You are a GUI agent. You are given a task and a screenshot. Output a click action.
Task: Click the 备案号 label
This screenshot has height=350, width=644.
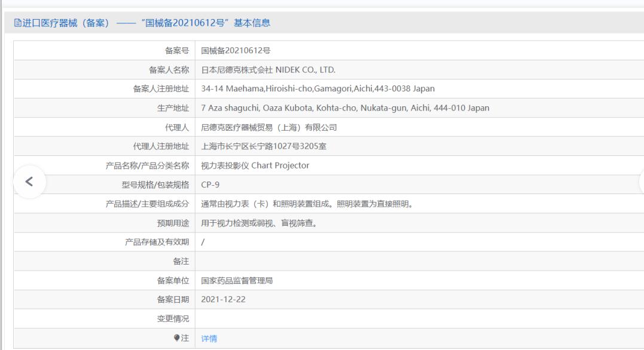pyautogui.click(x=177, y=50)
